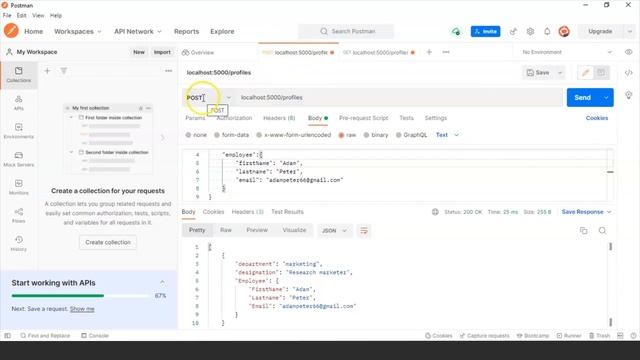Open Environments in the sidebar

click(x=19, y=131)
